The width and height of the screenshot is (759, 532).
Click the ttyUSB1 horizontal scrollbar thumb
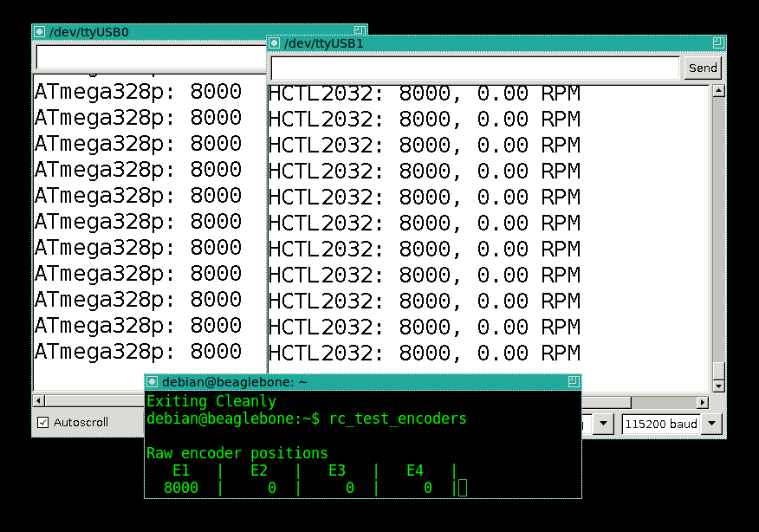click(606, 402)
